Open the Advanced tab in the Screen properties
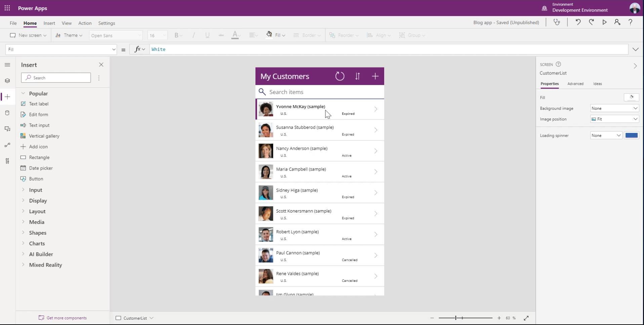The image size is (644, 325). pos(576,84)
